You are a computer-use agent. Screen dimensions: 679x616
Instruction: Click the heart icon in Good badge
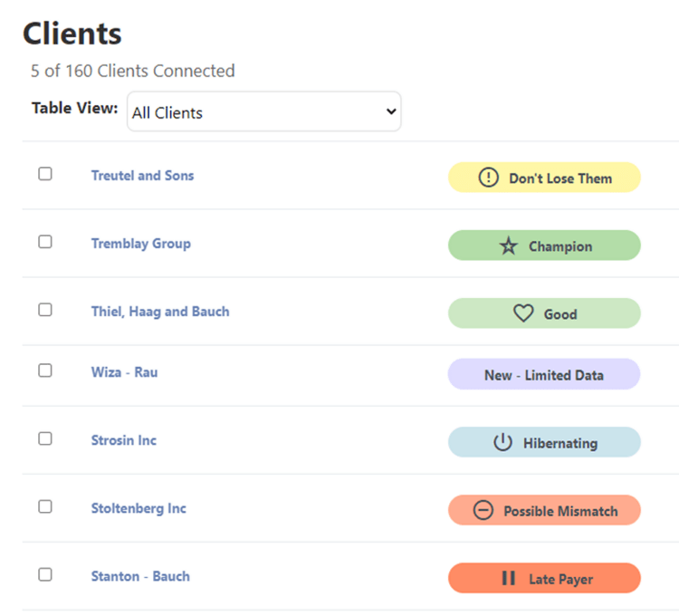(523, 313)
